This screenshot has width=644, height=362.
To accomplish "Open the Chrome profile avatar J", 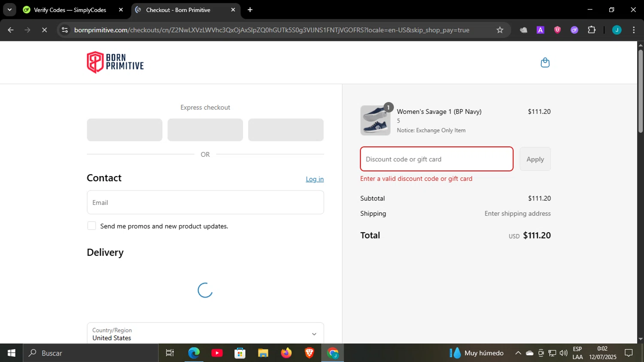I will tap(617, 30).
